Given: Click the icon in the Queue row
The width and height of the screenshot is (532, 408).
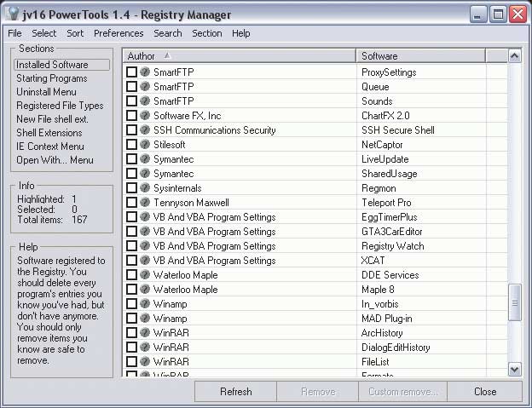Looking at the screenshot, I should [x=145, y=86].
